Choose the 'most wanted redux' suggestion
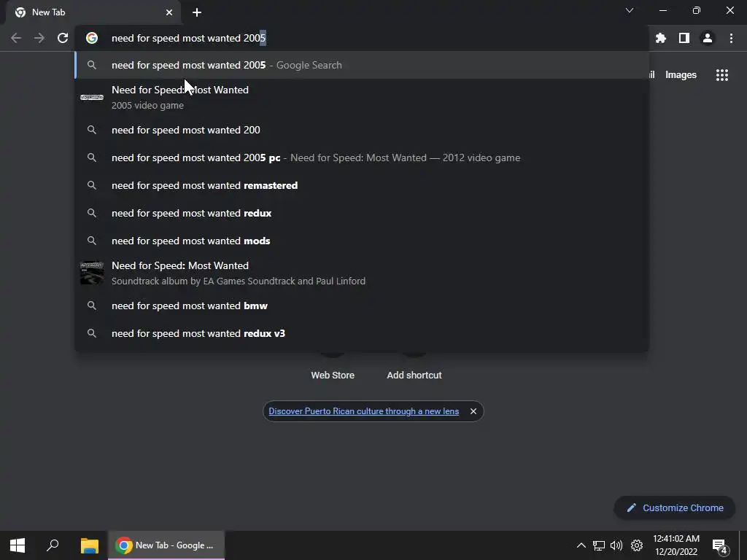 [x=362, y=213]
